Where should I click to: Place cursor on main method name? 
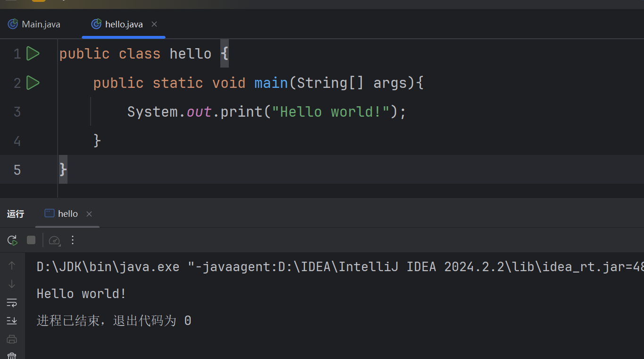271,83
